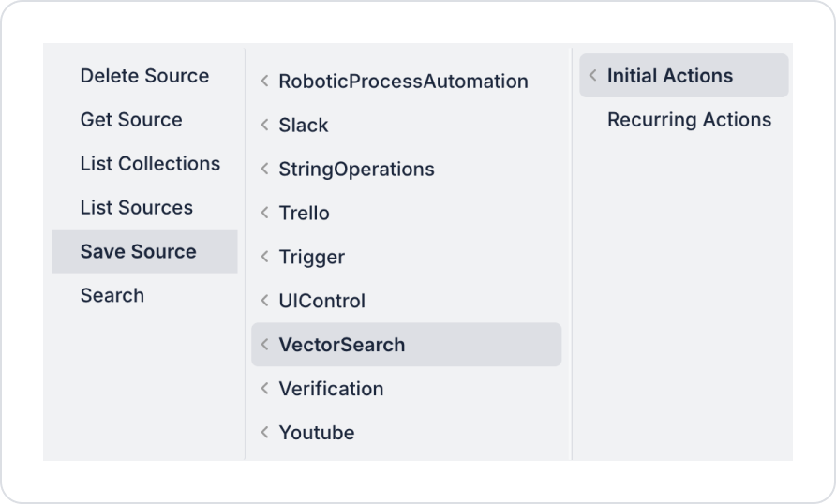Image resolution: width=836 pixels, height=504 pixels.
Task: Choose Get Source from the list
Action: [x=131, y=120]
